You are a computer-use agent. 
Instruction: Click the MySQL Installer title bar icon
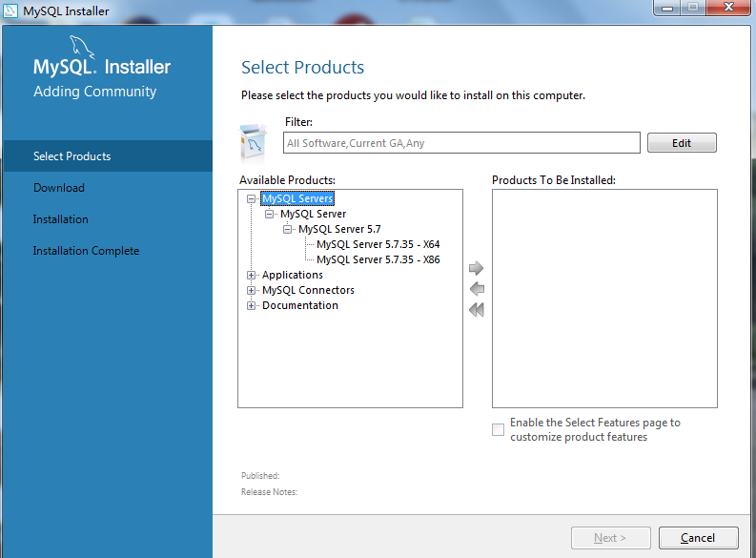pyautogui.click(x=10, y=10)
